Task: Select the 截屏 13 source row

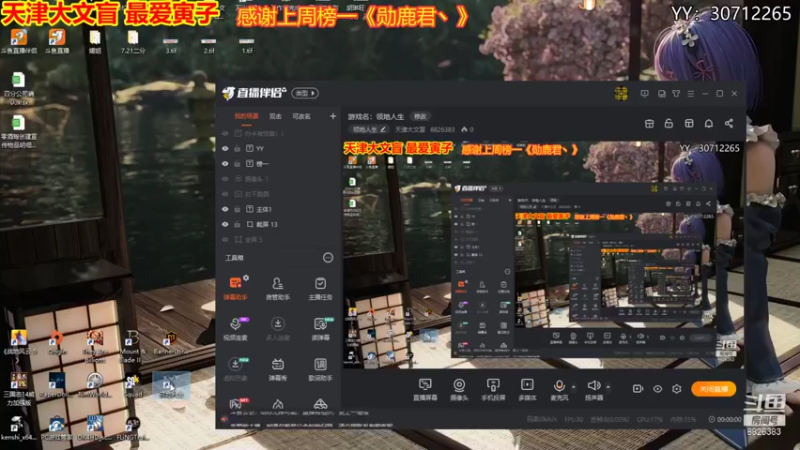Action: pos(278,224)
